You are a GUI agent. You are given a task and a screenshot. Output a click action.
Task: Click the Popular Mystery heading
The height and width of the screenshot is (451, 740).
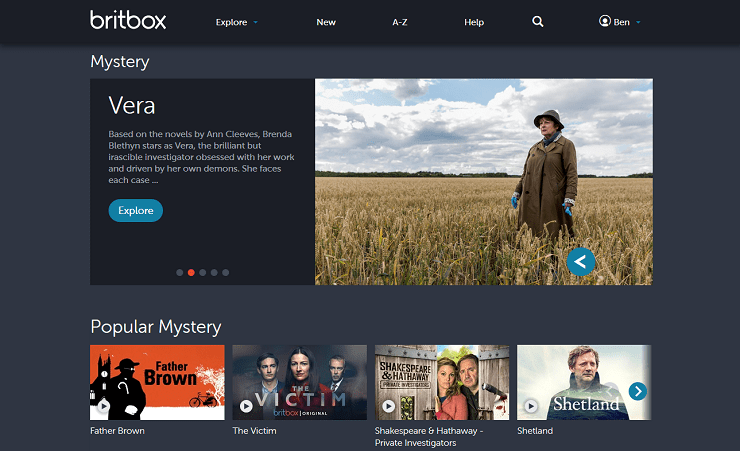(x=156, y=327)
